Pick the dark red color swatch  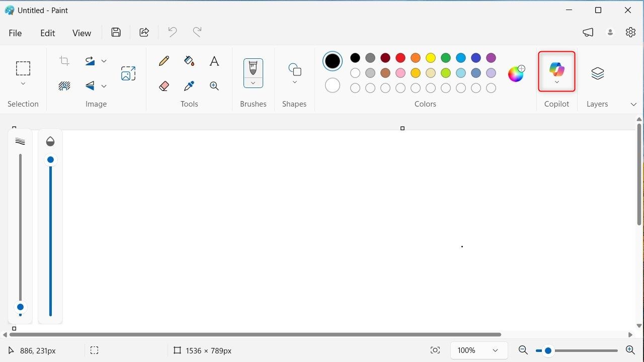[x=385, y=58]
